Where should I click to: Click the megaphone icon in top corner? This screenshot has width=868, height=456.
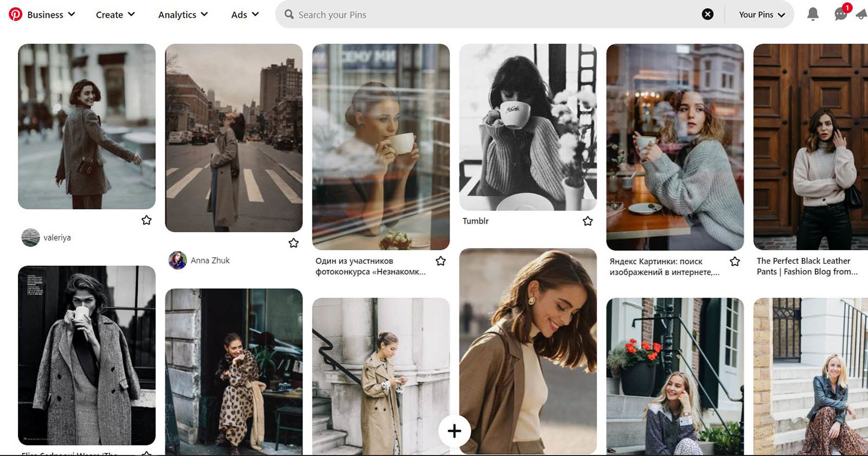(x=861, y=14)
